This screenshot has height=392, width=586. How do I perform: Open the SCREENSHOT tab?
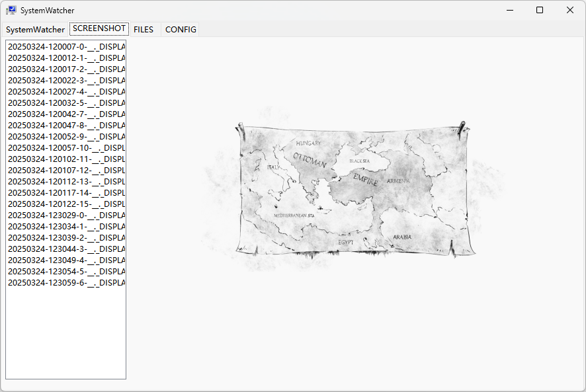(x=99, y=29)
